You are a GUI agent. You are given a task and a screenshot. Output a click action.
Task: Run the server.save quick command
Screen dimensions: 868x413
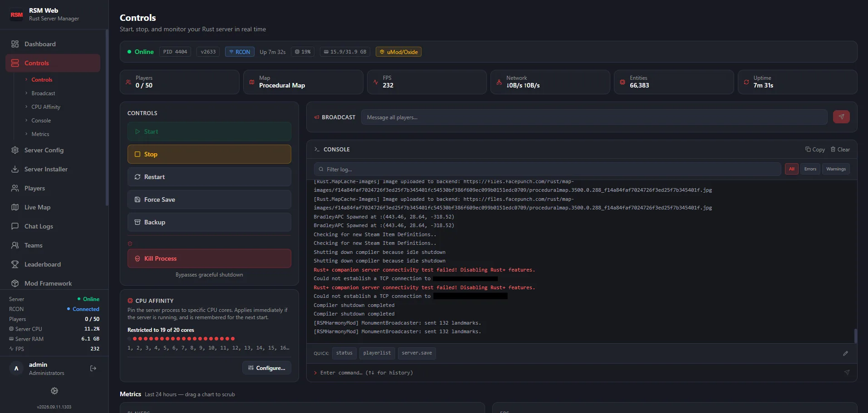(417, 353)
